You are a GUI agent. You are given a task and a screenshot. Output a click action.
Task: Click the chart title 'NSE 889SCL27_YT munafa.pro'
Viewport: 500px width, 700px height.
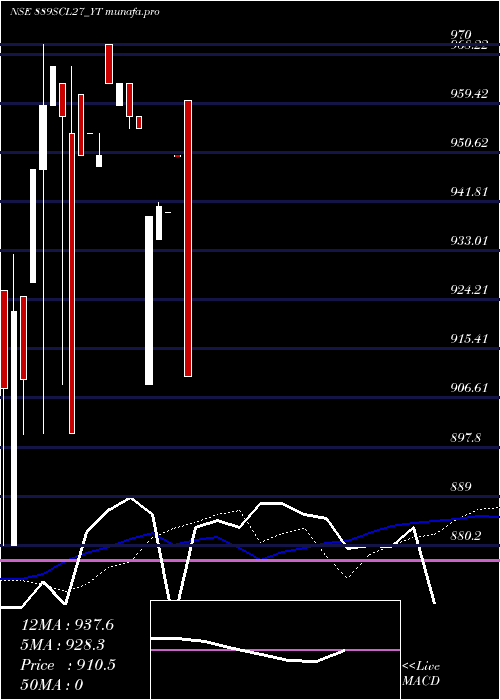click(x=85, y=12)
